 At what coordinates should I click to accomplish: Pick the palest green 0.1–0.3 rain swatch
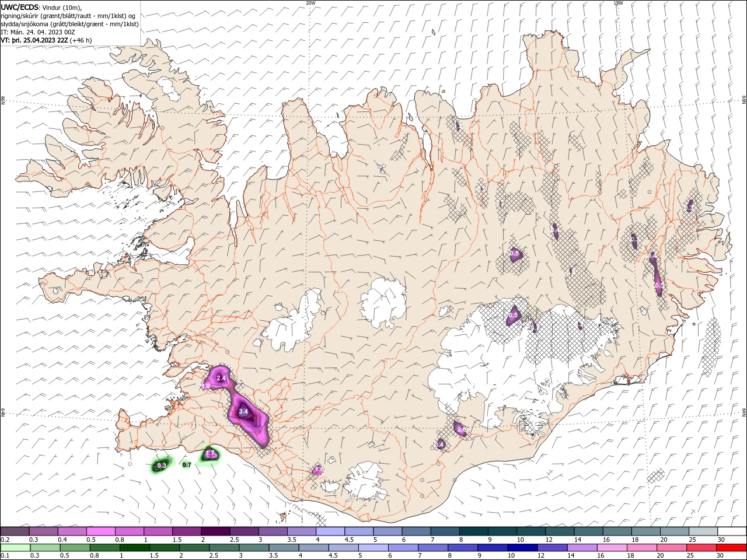[x=15, y=547]
